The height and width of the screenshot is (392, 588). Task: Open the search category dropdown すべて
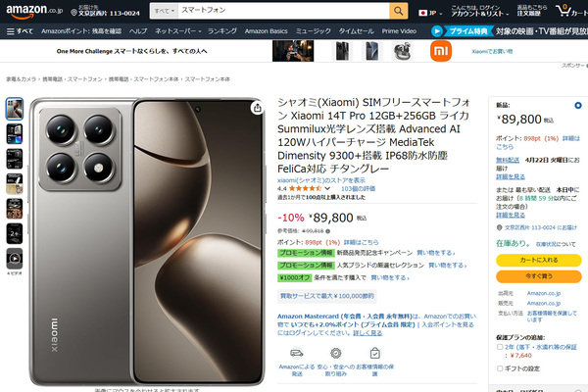point(165,11)
